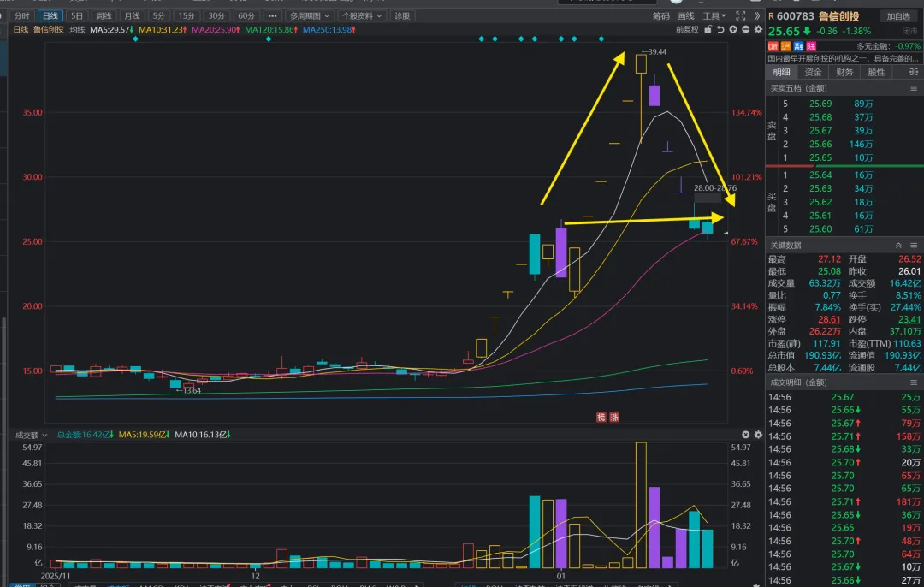Viewport: 924px width, 587px height.
Task: Expand the 多周期图 dropdown
Action: click(310, 16)
